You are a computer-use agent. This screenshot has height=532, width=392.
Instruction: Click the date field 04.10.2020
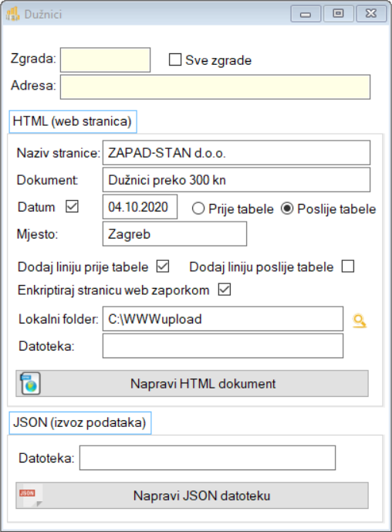click(x=140, y=207)
